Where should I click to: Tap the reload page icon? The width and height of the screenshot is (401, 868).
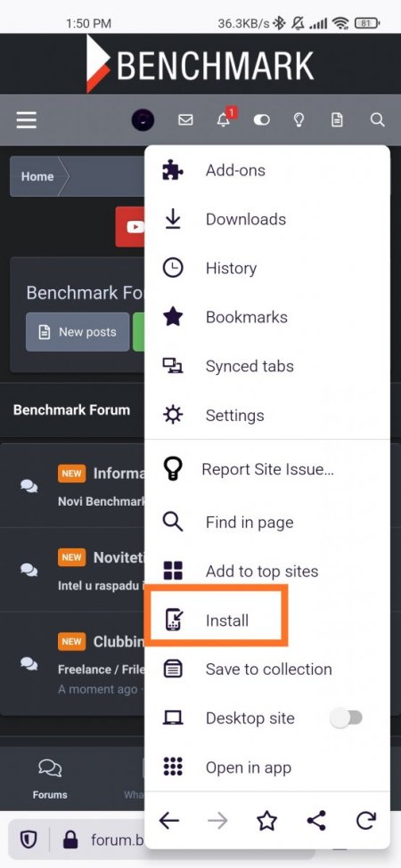366,821
